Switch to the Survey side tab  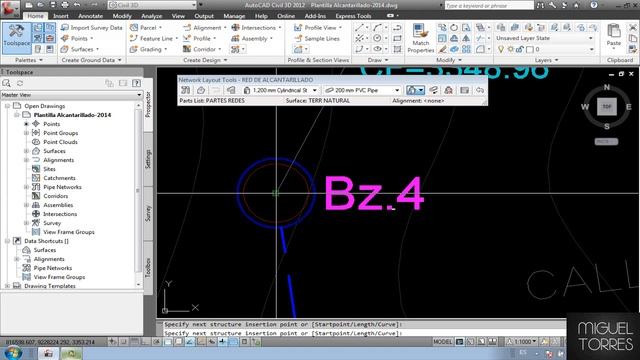148,213
